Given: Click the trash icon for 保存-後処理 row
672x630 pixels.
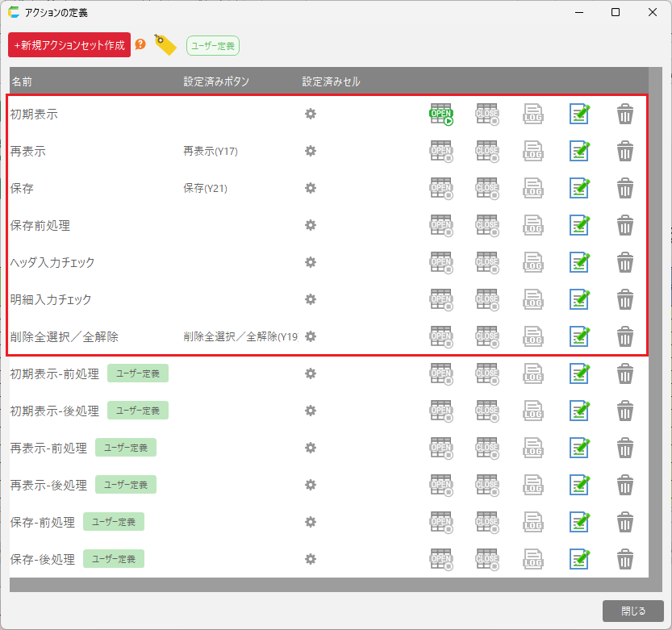Looking at the screenshot, I should [625, 559].
